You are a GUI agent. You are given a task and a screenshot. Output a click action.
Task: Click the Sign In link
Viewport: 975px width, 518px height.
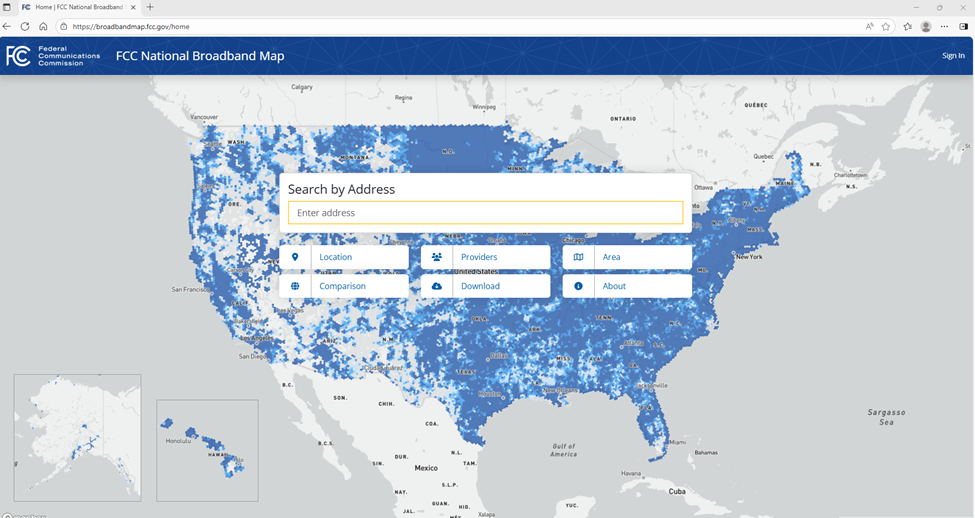pyautogui.click(x=953, y=56)
